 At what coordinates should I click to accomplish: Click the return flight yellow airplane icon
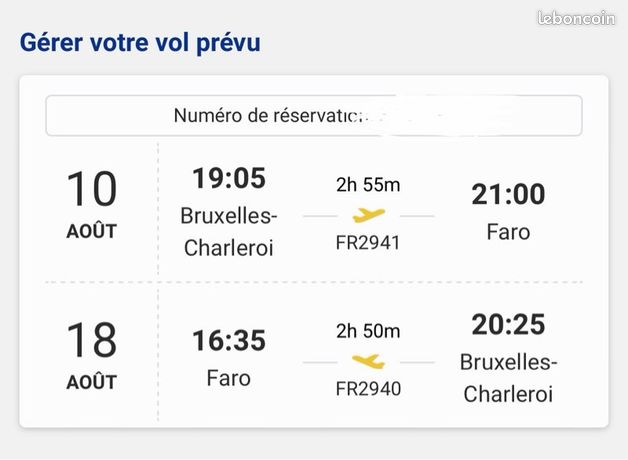(x=368, y=362)
